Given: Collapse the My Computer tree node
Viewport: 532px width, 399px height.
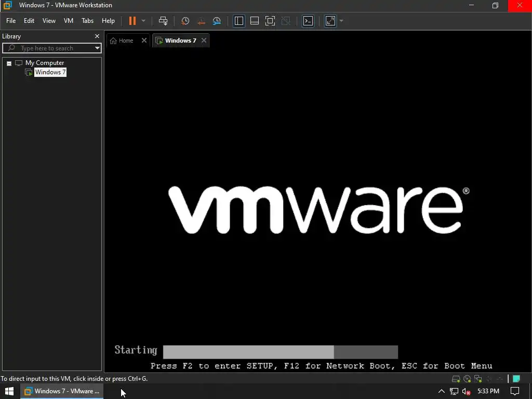Looking at the screenshot, I should click(9, 63).
